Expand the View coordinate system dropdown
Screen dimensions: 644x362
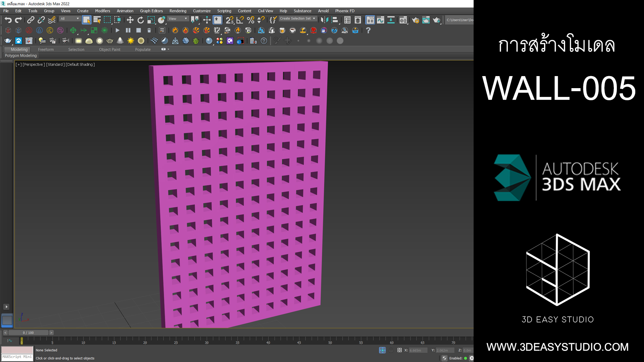click(x=178, y=19)
